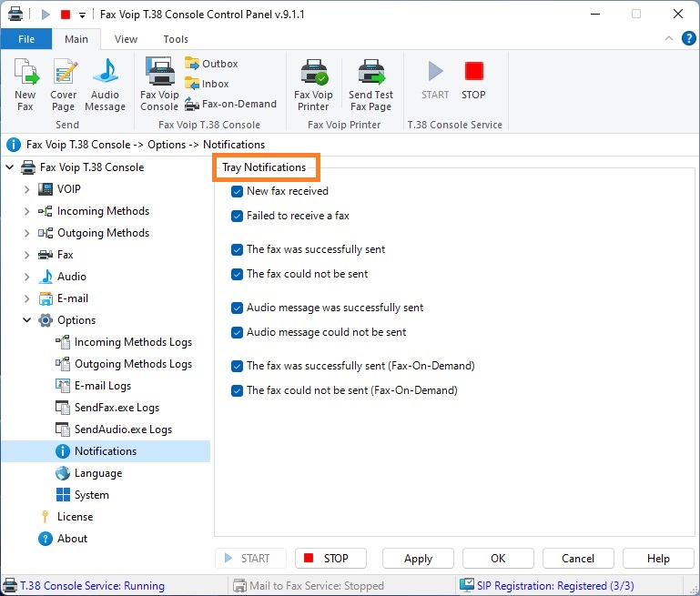
Task: Toggle fax could not be sent (Fax-On-Demand)
Action: 237,390
